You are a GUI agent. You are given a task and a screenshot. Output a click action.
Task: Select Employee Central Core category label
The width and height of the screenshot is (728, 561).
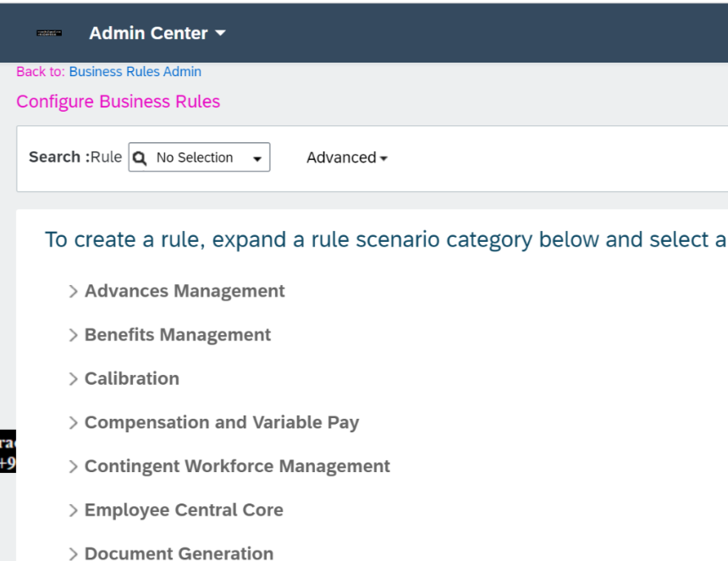(184, 510)
